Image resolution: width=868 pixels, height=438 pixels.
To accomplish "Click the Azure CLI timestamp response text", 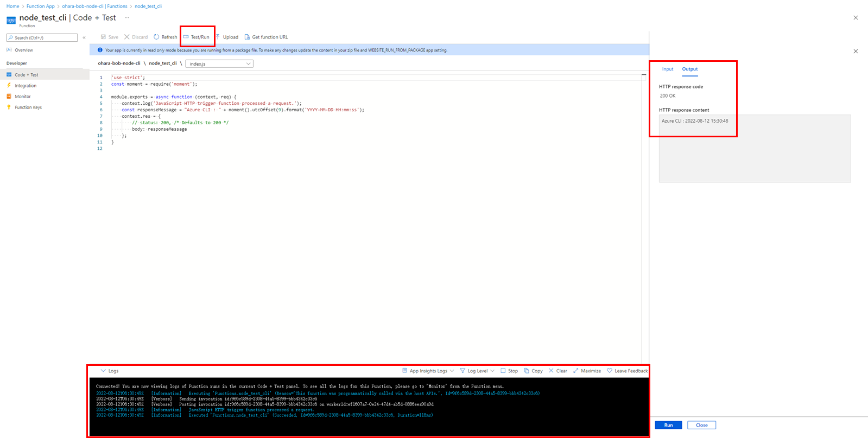I will [x=695, y=121].
